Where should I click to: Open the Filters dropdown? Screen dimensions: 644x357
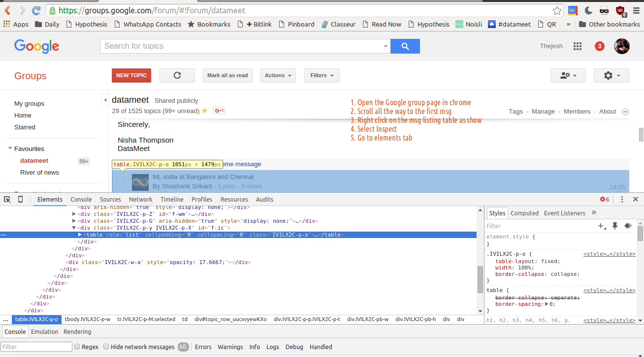pos(322,75)
